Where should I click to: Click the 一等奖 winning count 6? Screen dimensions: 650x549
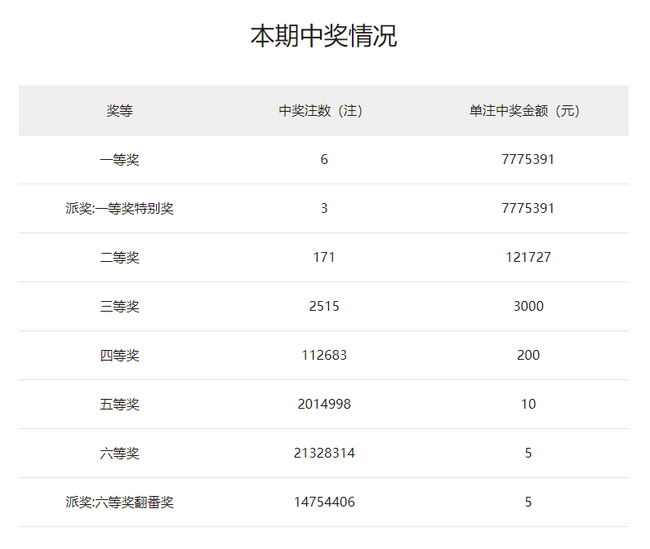[324, 160]
